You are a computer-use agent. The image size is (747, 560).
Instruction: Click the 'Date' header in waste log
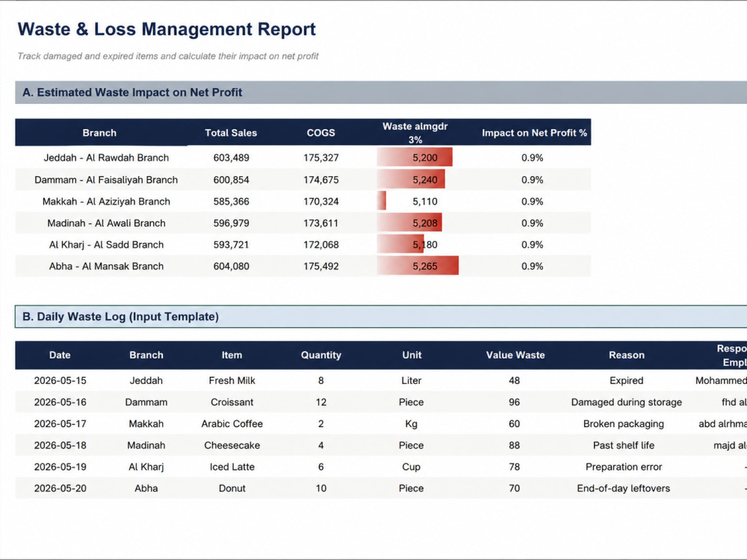pyautogui.click(x=60, y=355)
